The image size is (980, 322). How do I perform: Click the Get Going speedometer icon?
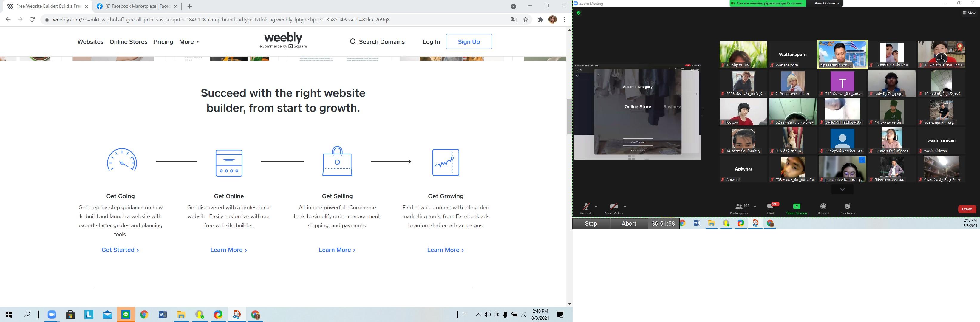(x=122, y=160)
